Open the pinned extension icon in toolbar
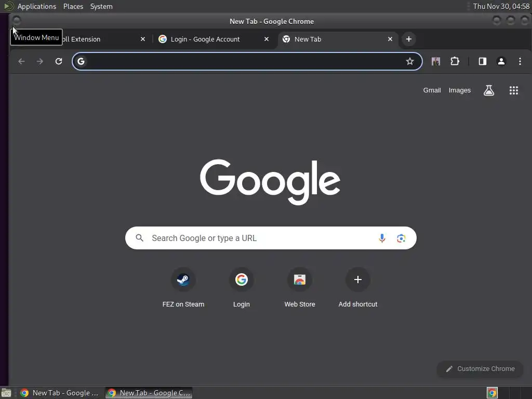The height and width of the screenshot is (399, 532). click(436, 61)
